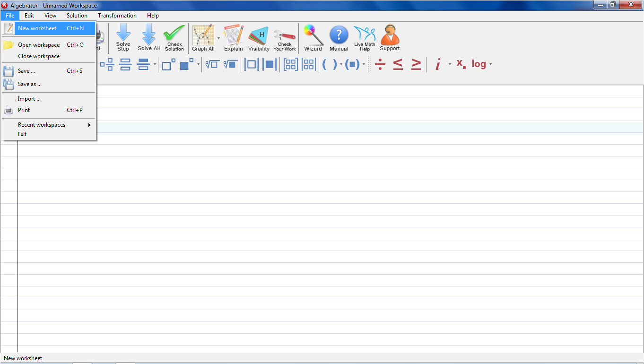The height and width of the screenshot is (364, 644).
Task: Insert filled-base exponent template
Action: pyautogui.click(x=187, y=64)
